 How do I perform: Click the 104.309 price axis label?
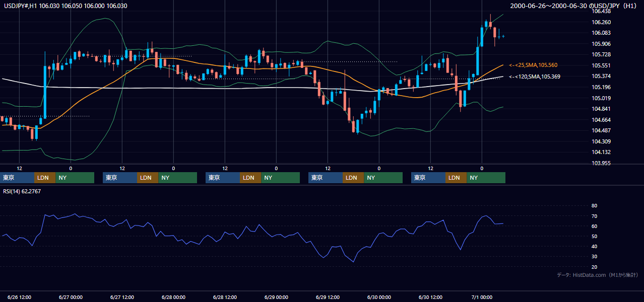(x=601, y=141)
